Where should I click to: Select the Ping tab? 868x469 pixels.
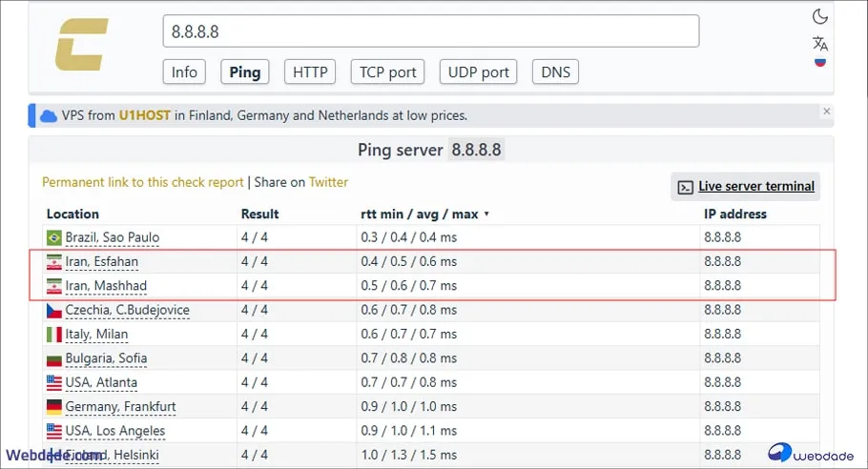click(x=245, y=71)
